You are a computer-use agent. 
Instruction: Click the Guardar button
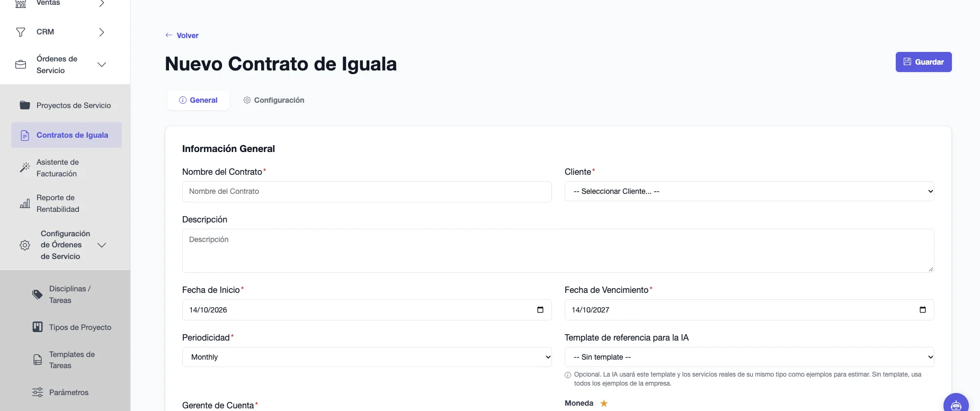923,62
